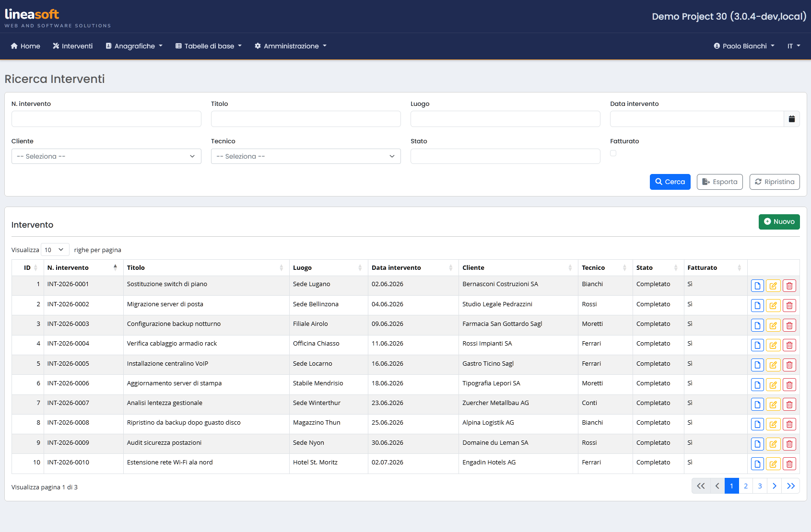The height and width of the screenshot is (532, 811).
Task: Focus the Titolo search field
Action: tap(306, 119)
